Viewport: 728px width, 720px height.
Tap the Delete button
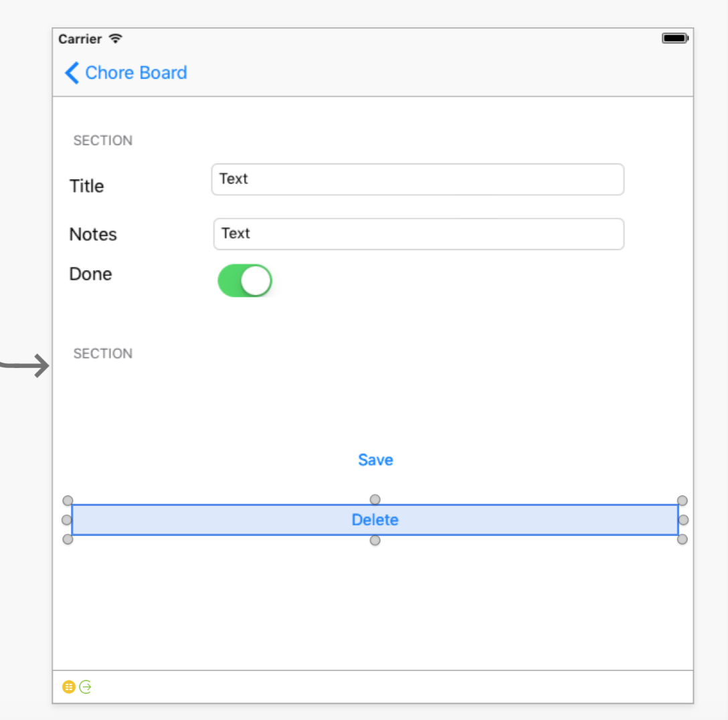point(375,520)
